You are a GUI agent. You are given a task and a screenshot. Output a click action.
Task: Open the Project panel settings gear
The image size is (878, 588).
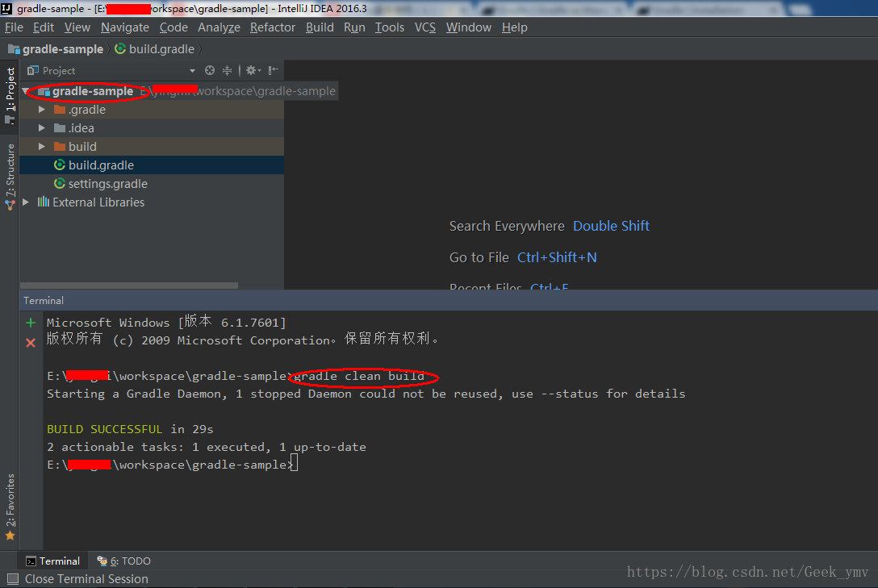coord(253,70)
